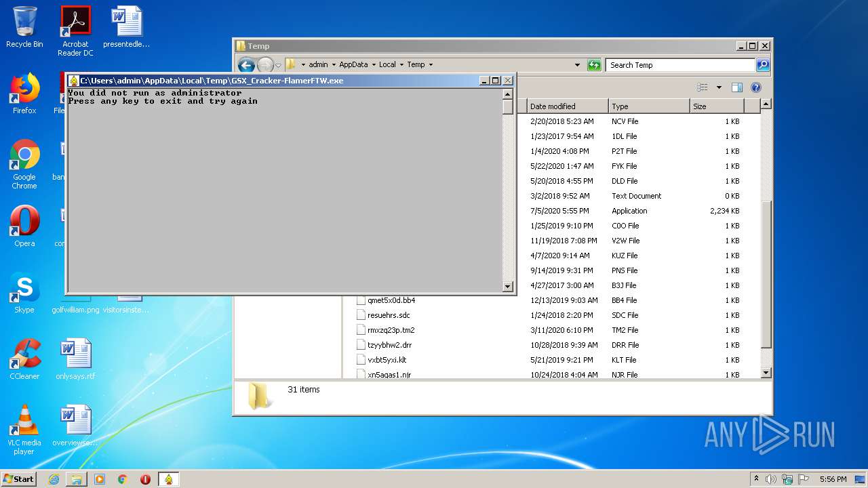Open VLC media player shortcut
This screenshot has width=868, height=488.
coord(24,430)
